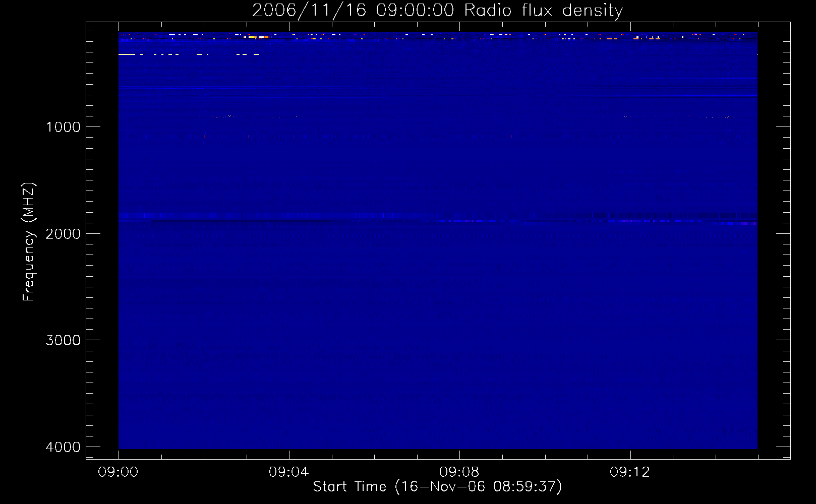Click the 1000 frequency tick label
This screenshot has height=504, width=816.
pos(63,127)
